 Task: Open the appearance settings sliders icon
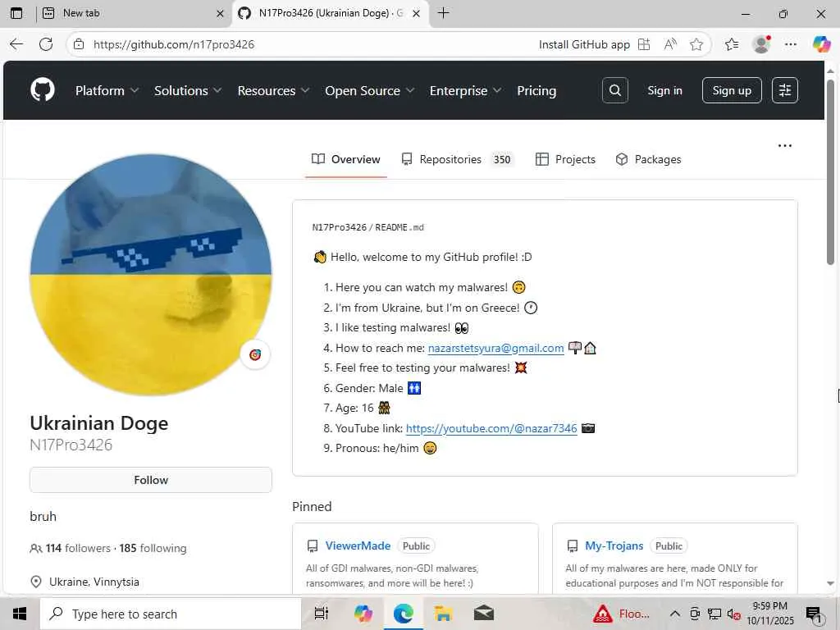click(x=784, y=90)
